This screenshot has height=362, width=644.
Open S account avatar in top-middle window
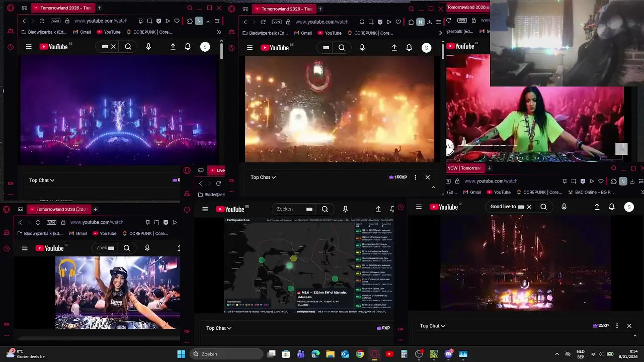pos(426,48)
